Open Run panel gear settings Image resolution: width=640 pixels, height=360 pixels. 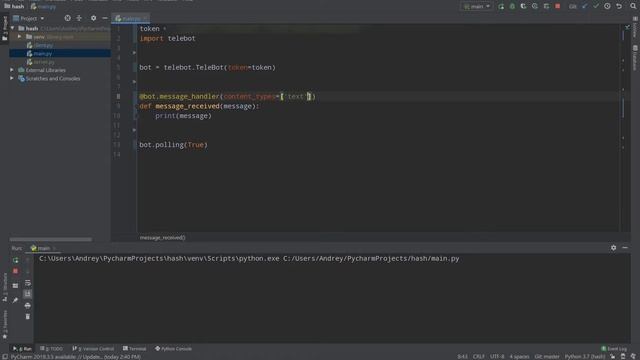point(613,248)
